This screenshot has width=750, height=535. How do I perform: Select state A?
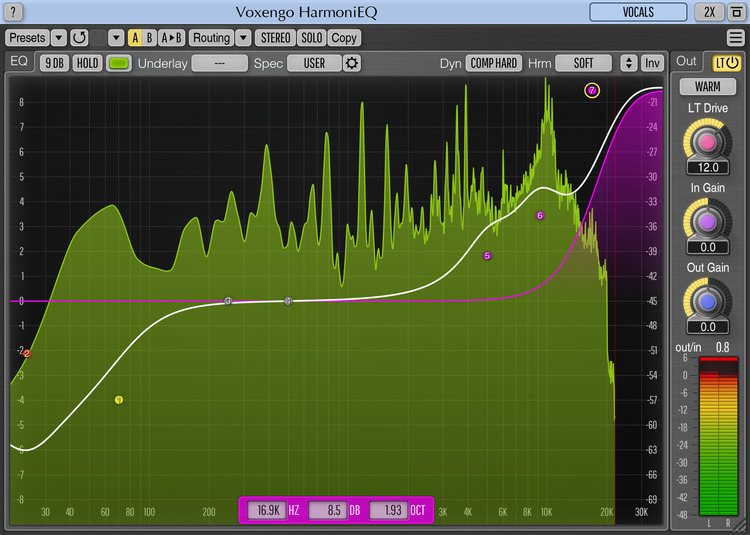[x=135, y=38]
